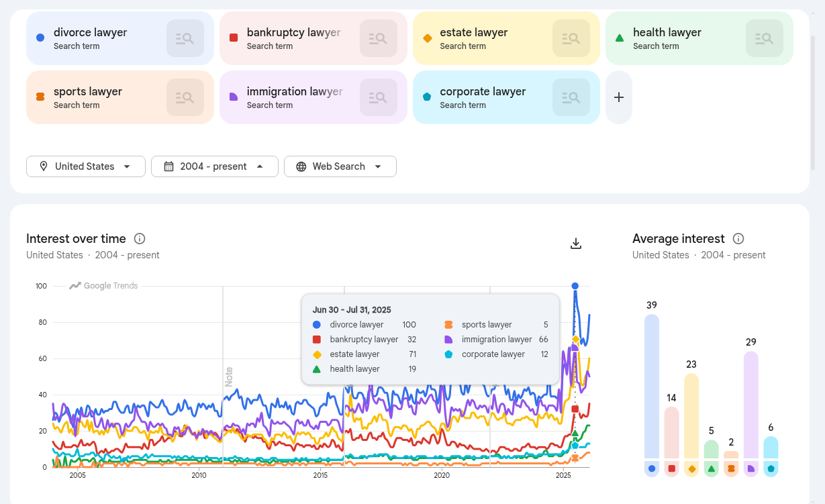
Task: Edit the bankruptcy lawyer search term
Action: tap(293, 32)
